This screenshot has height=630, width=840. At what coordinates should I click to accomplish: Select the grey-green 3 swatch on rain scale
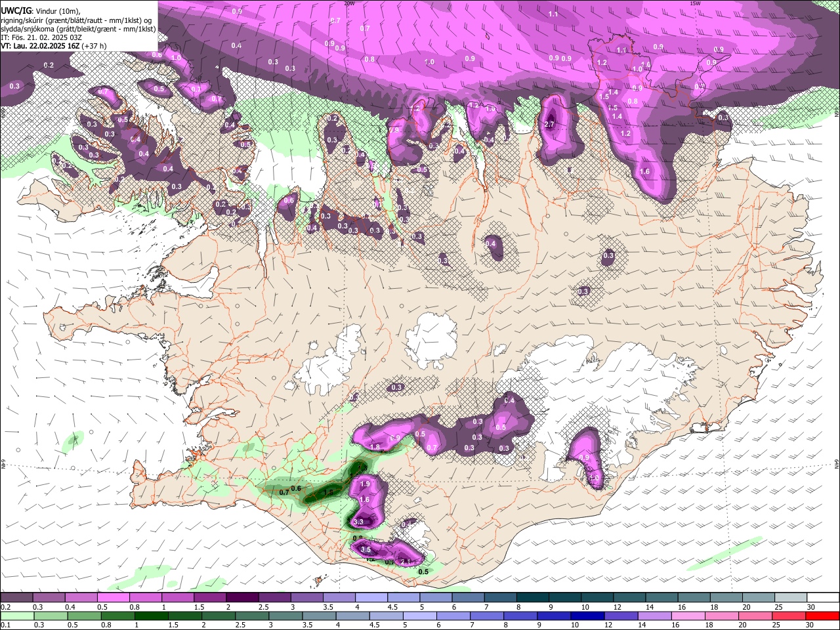click(x=285, y=616)
